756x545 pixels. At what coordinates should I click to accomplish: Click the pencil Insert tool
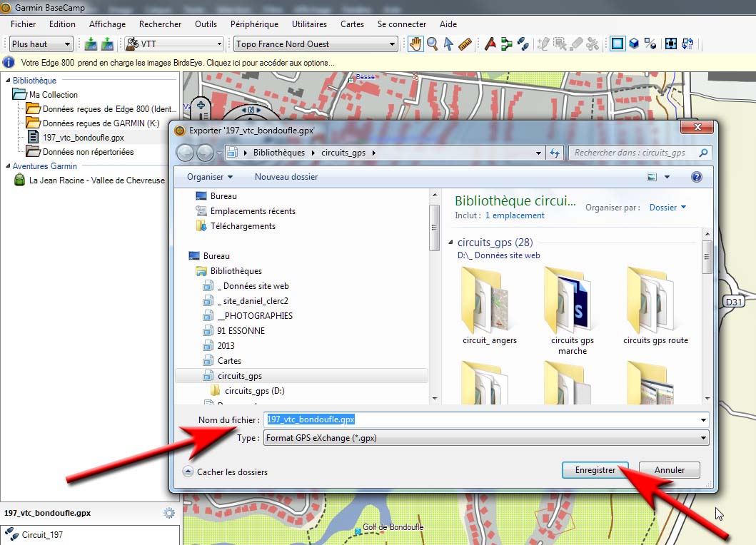click(x=543, y=44)
